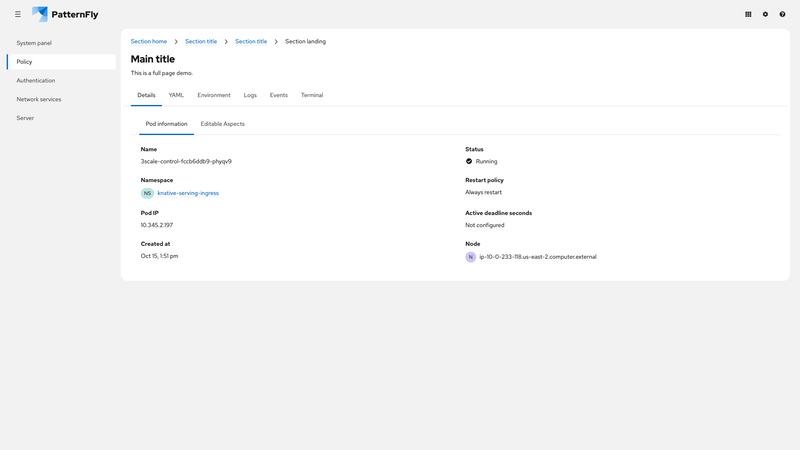Open knative-serving-ingress namespace link
The height and width of the screenshot is (450, 800).
point(188,193)
